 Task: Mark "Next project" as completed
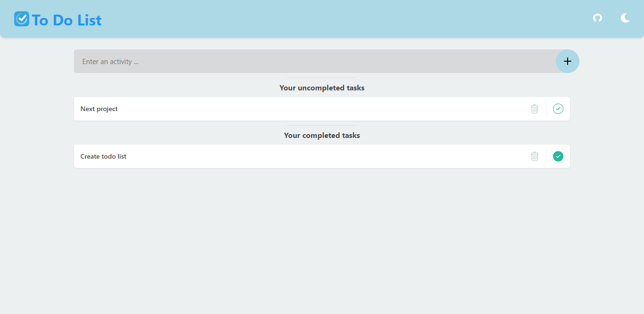click(558, 109)
